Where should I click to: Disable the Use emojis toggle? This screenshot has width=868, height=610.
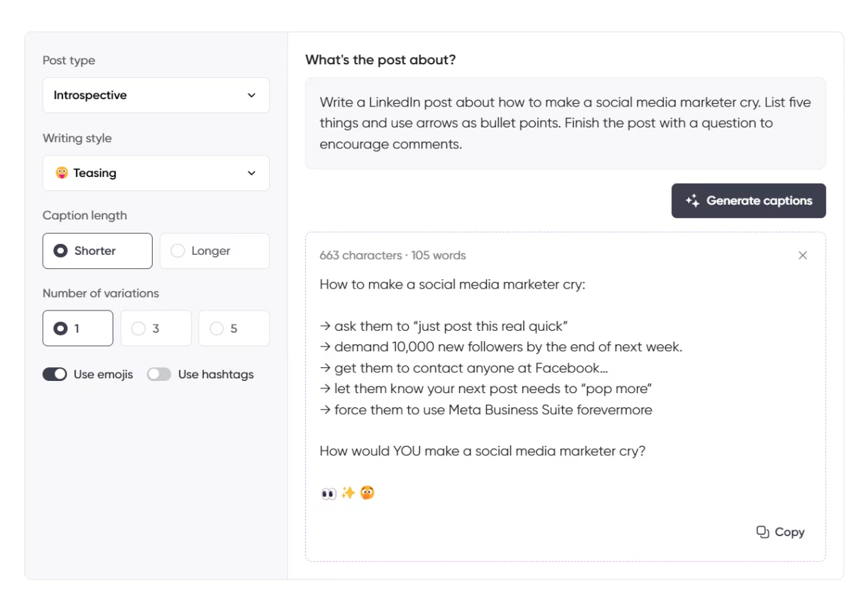(55, 373)
